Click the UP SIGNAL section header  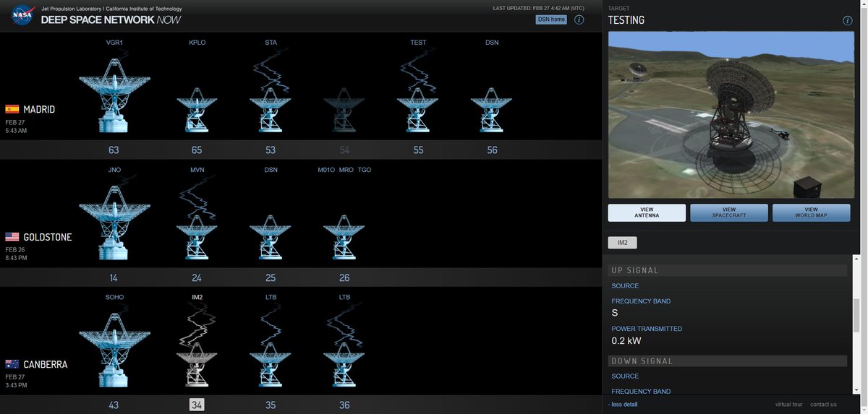click(x=728, y=270)
